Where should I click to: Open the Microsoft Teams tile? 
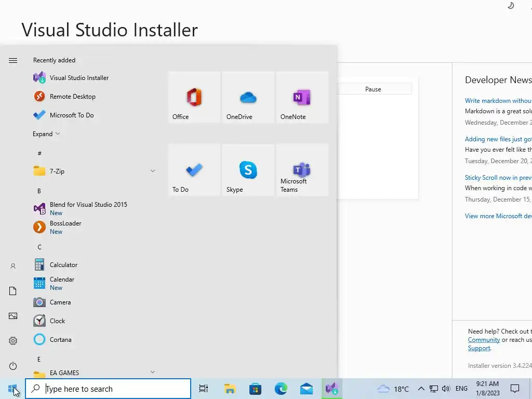click(x=302, y=170)
